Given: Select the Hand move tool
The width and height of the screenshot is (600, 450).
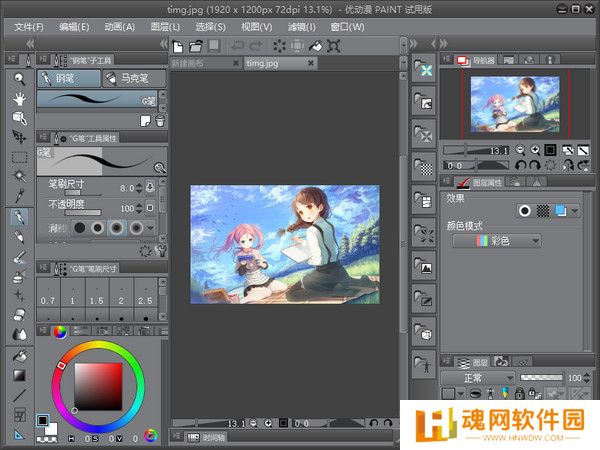Looking at the screenshot, I should [19, 99].
